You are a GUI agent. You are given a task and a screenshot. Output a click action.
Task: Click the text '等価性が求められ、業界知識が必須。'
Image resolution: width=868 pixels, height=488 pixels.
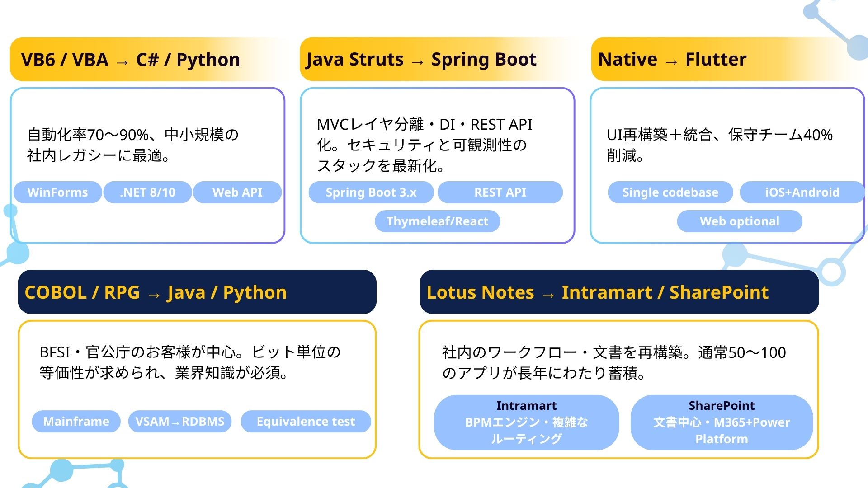pos(164,373)
